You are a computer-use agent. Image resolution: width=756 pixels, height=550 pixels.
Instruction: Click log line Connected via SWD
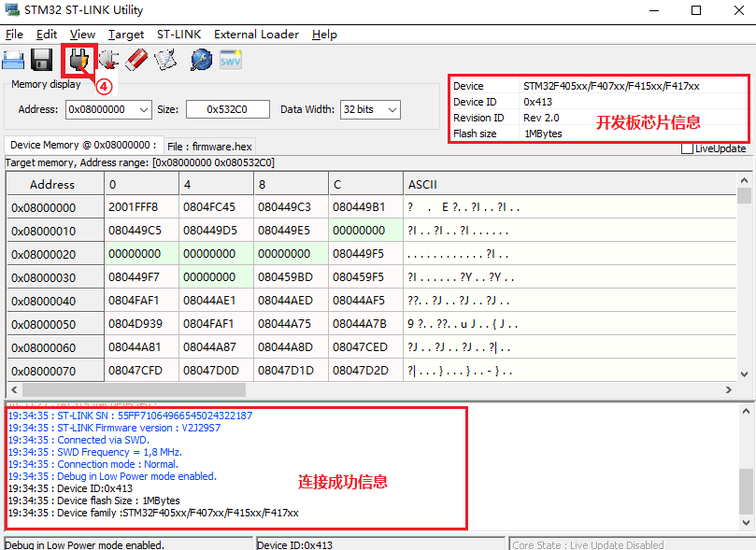click(78, 440)
